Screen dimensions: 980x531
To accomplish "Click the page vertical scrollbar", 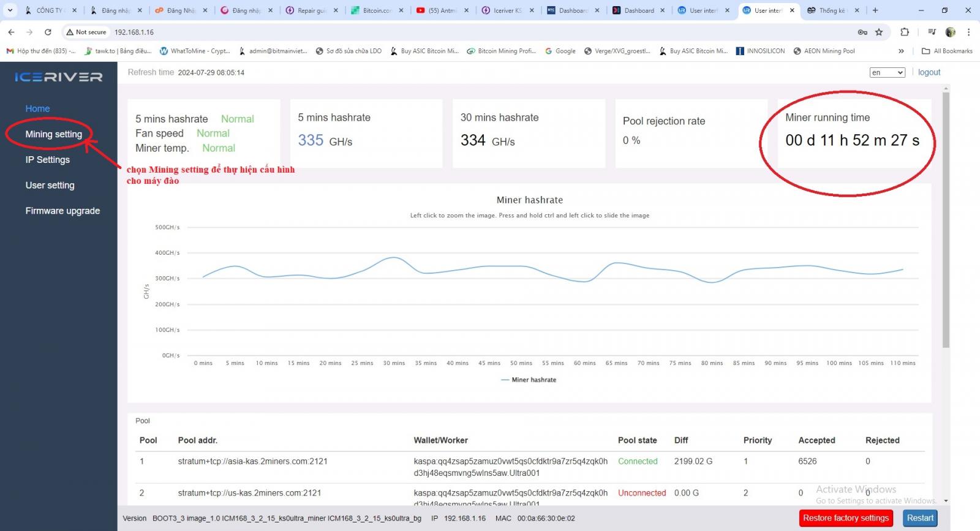I will (946, 220).
